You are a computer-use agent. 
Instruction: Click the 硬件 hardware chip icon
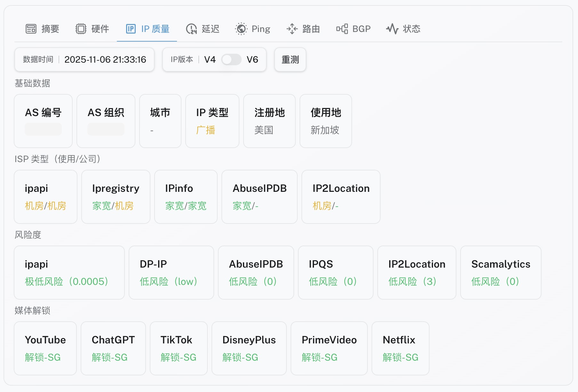81,29
